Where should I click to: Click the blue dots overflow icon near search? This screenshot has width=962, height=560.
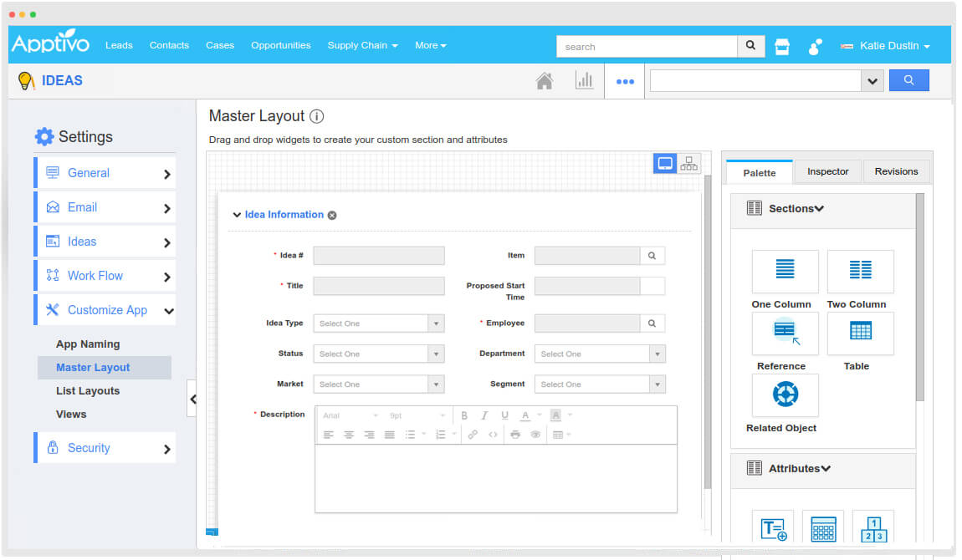click(624, 80)
